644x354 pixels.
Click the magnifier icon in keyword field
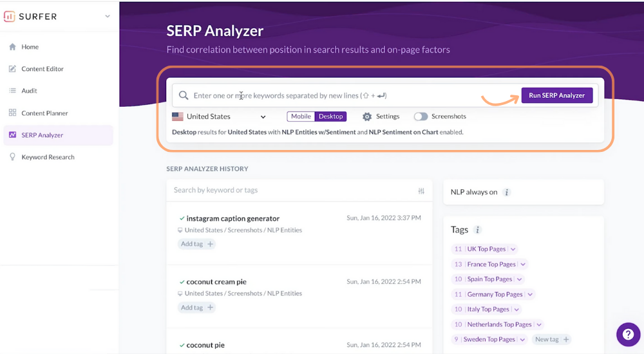[x=183, y=95]
